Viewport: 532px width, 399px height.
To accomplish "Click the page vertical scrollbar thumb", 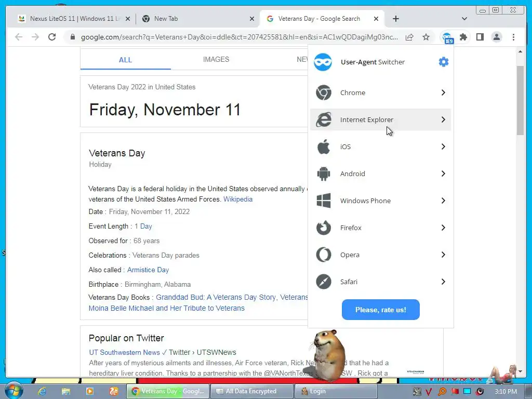I will [x=520, y=100].
